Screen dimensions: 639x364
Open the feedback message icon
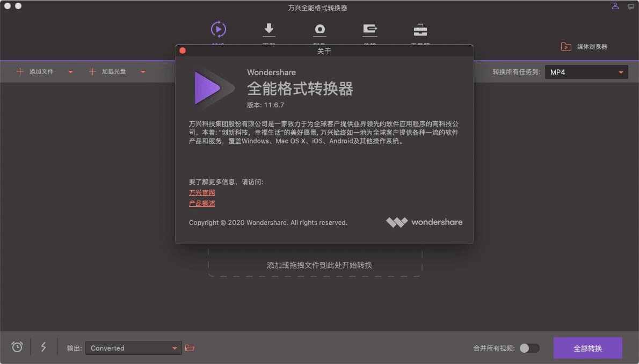coord(630,6)
